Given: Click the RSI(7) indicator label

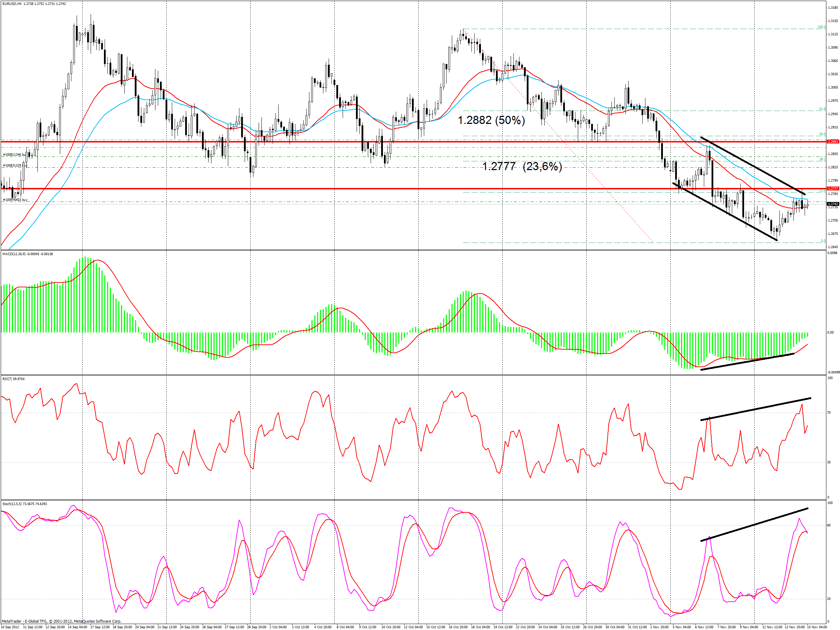Looking at the screenshot, I should click(x=7, y=379).
